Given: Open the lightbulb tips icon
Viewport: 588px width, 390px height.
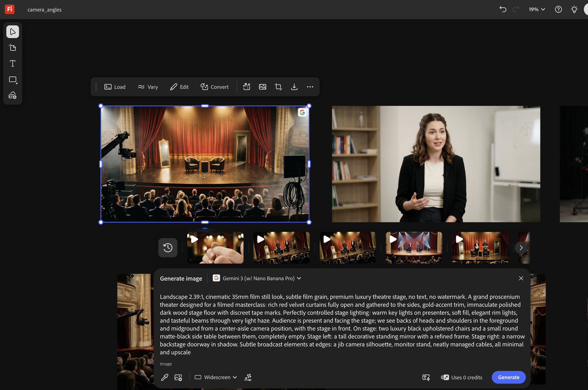Looking at the screenshot, I should (574, 10).
